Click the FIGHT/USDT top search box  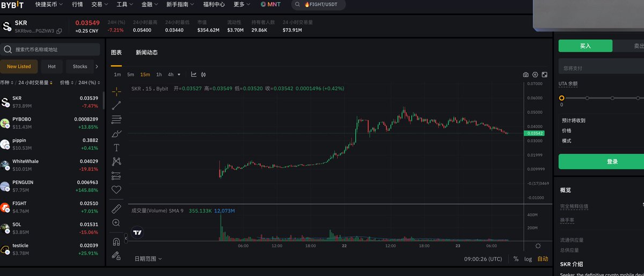pyautogui.click(x=319, y=4)
